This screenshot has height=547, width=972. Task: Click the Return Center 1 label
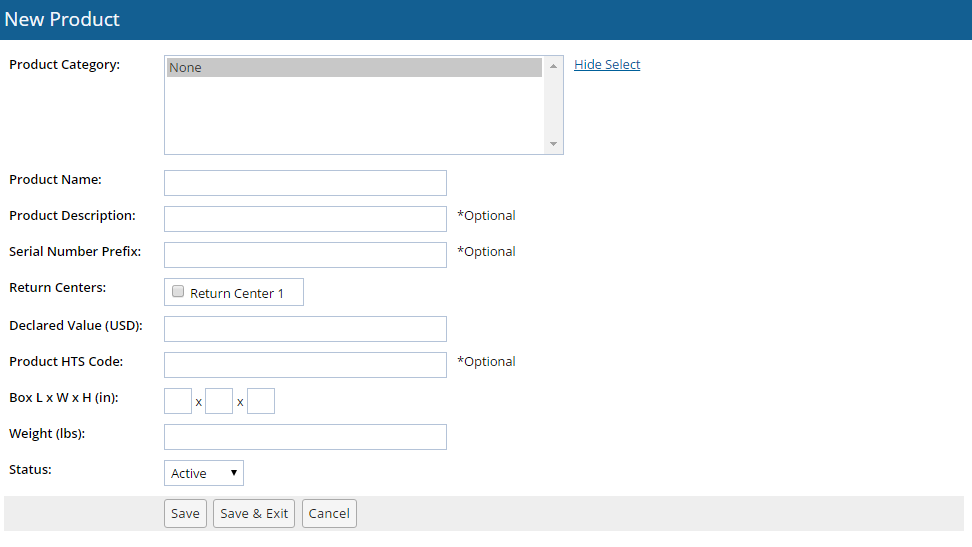(x=237, y=293)
